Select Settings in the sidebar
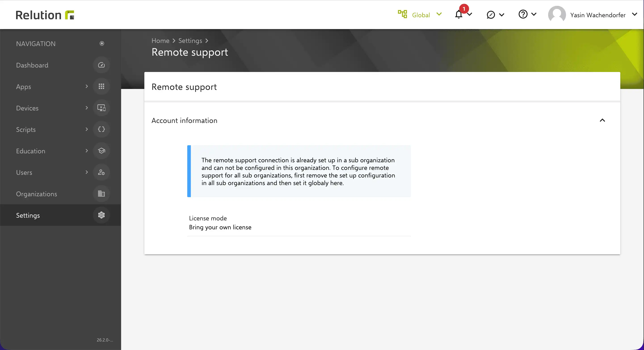Image resolution: width=644 pixels, height=350 pixels. [28, 215]
